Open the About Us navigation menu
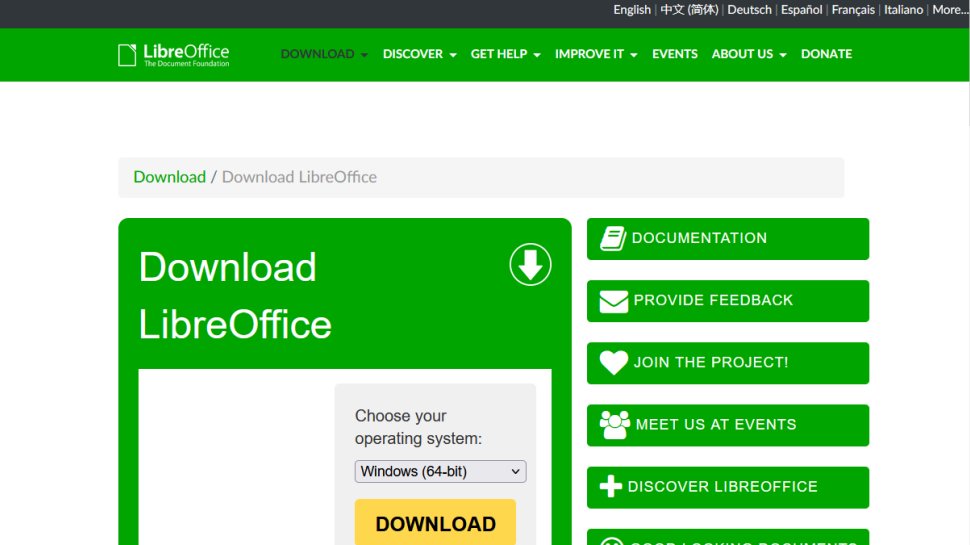Image resolution: width=970 pixels, height=545 pixels. [x=749, y=54]
